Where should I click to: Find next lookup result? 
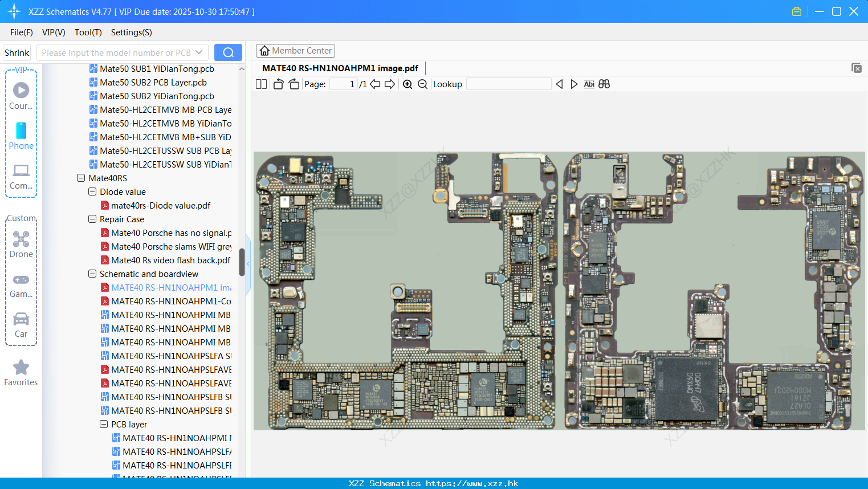[574, 84]
